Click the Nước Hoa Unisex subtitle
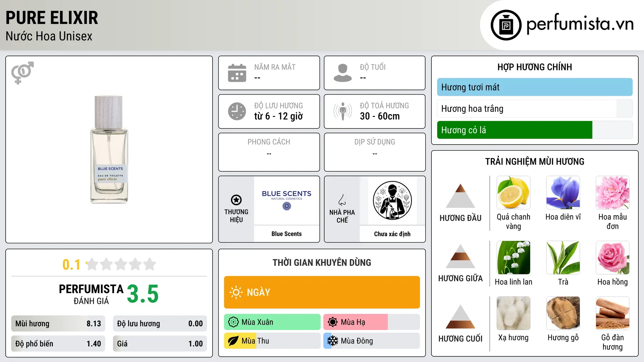The width and height of the screenshot is (644, 362). click(x=49, y=36)
